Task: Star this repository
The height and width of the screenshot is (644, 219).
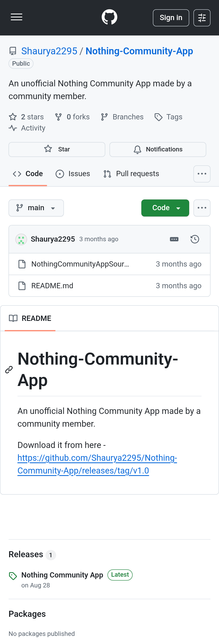Action: (57, 149)
